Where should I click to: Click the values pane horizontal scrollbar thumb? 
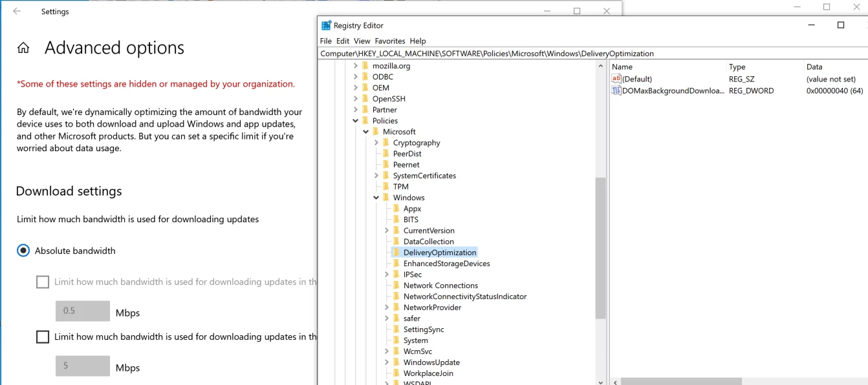coord(681,382)
